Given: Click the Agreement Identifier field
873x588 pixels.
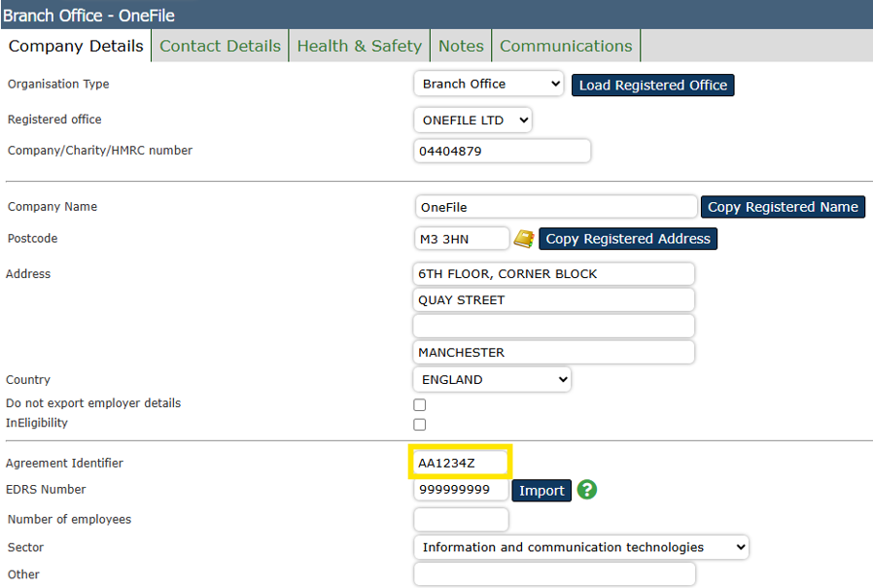Looking at the screenshot, I should coord(461,463).
